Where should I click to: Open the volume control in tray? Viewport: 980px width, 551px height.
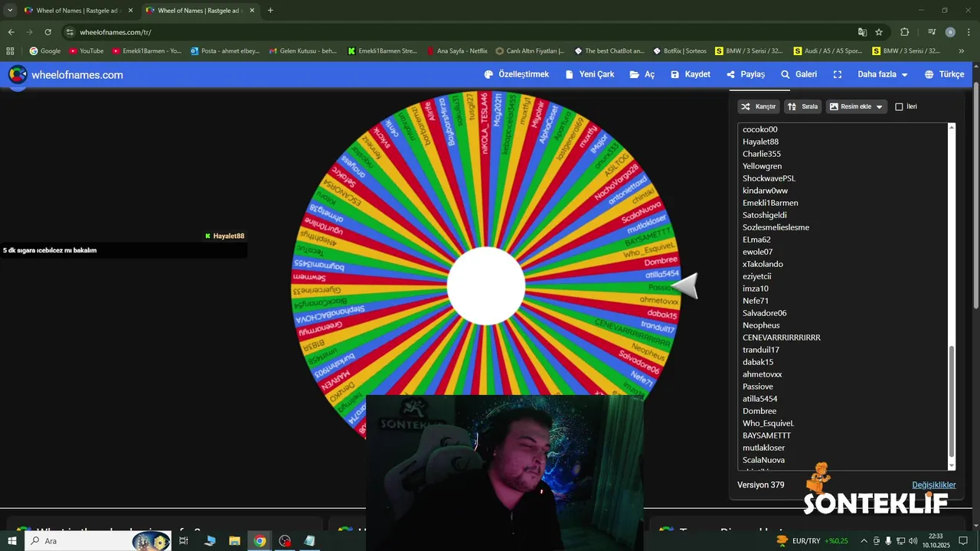[x=913, y=541]
